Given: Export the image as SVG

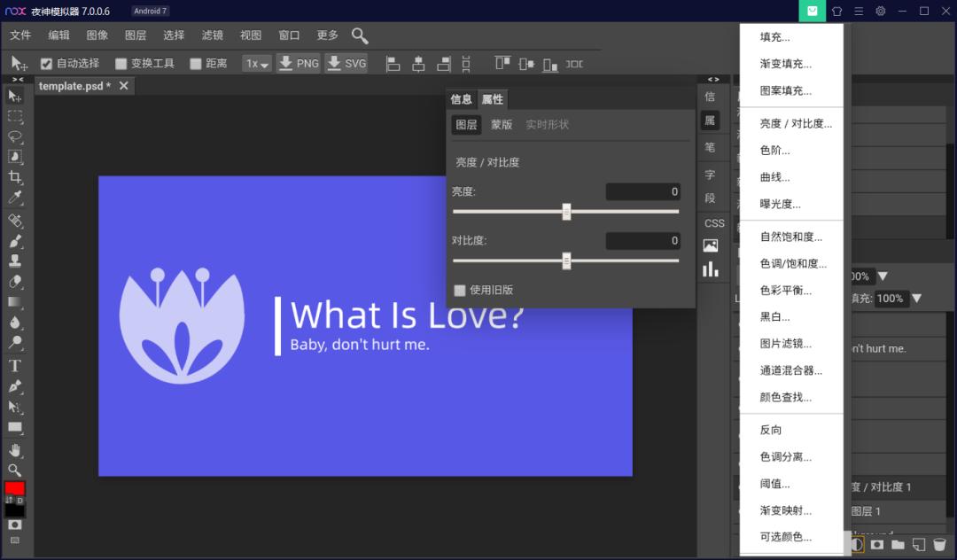Looking at the screenshot, I should coord(346,63).
